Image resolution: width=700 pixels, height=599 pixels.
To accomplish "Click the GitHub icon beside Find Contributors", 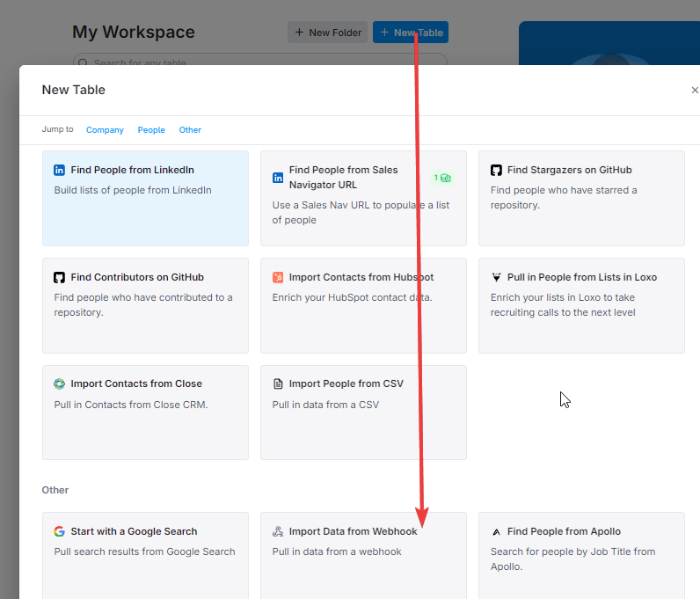I will (60, 278).
